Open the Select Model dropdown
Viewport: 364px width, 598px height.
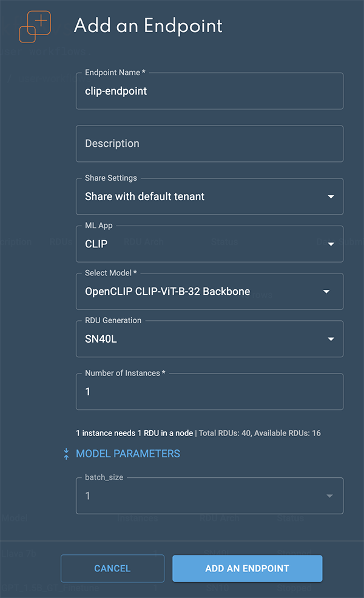(x=209, y=291)
